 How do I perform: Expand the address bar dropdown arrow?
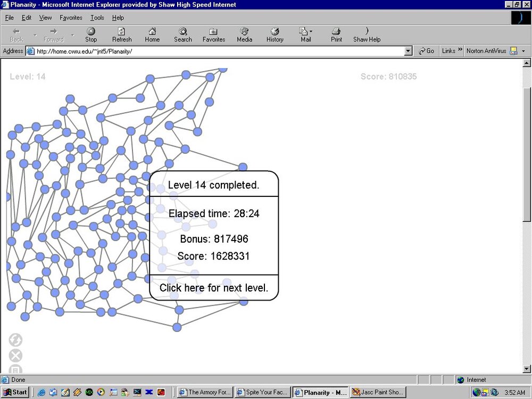408,51
